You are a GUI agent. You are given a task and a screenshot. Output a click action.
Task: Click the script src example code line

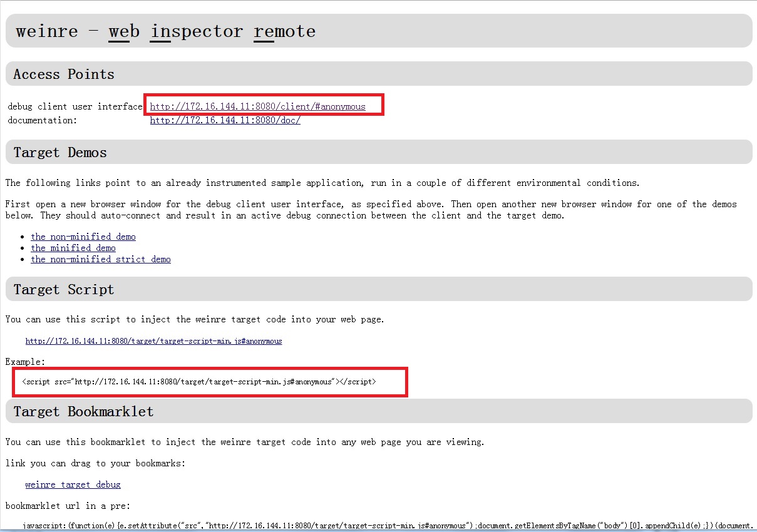[x=199, y=381]
